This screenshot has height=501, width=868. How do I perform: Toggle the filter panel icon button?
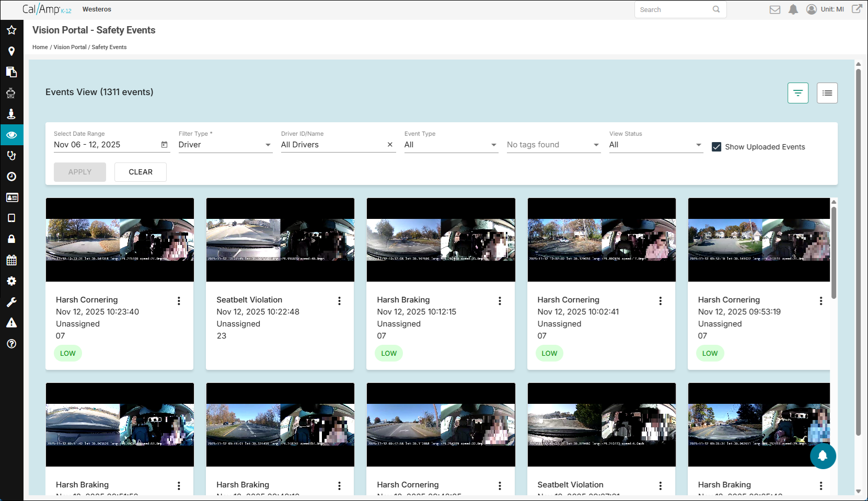(x=798, y=93)
